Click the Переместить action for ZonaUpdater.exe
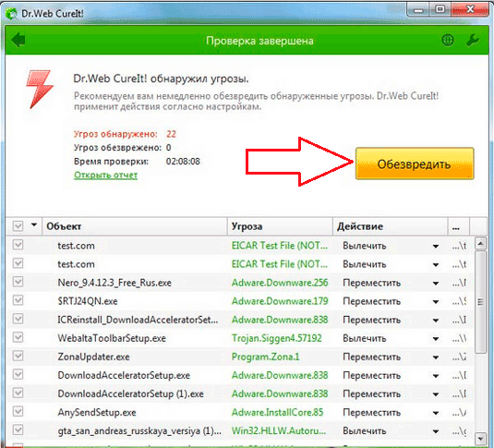This screenshot has width=494, height=448. [x=372, y=357]
